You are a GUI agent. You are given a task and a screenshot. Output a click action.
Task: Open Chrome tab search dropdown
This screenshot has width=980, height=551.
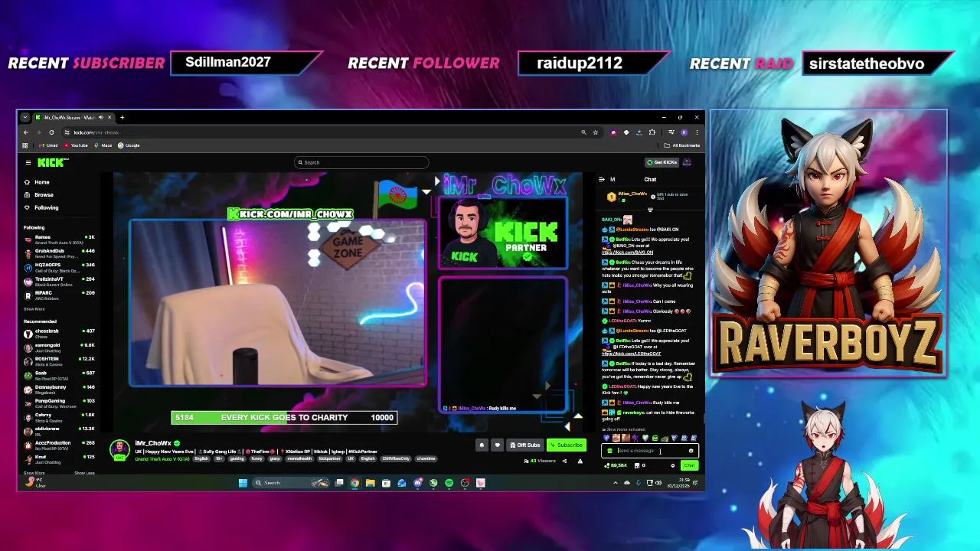click(x=25, y=118)
